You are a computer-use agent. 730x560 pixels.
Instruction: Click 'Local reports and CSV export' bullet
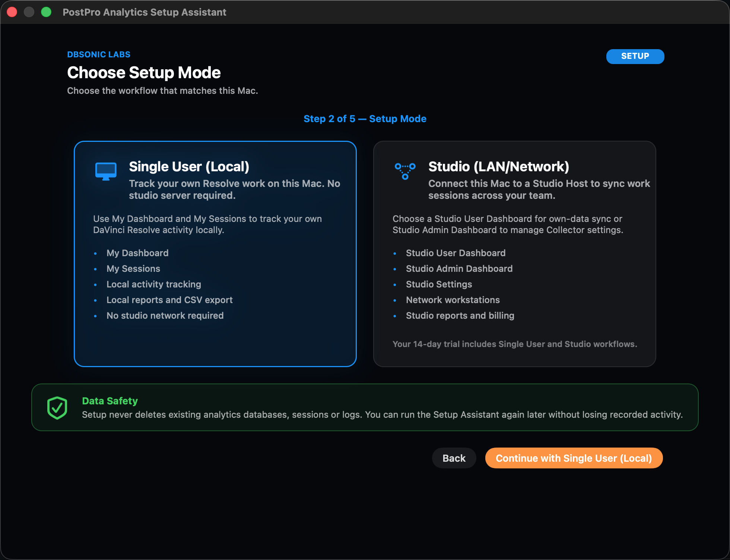point(169,300)
